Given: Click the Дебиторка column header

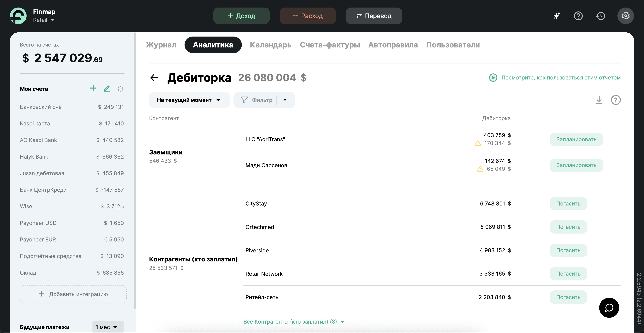Looking at the screenshot, I should [x=496, y=118].
